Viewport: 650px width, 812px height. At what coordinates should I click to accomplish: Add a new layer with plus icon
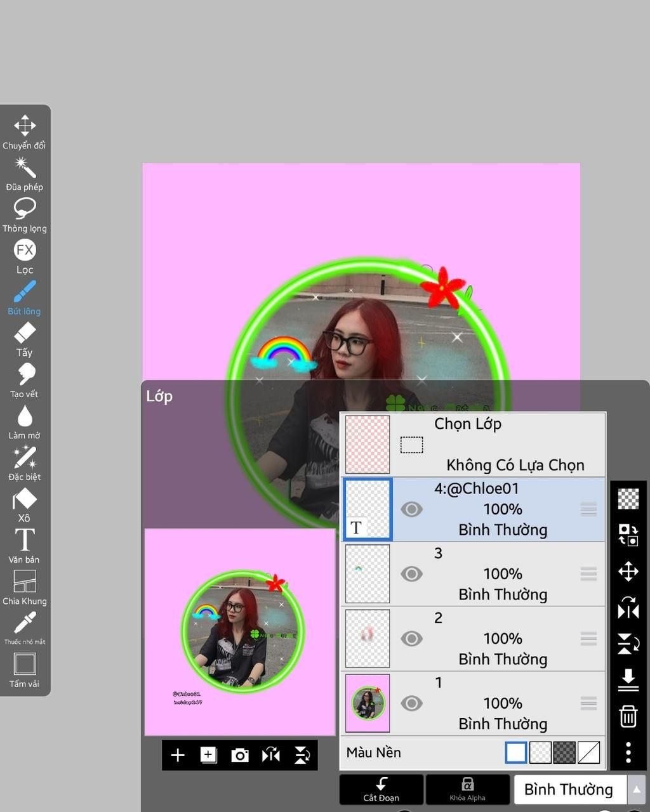click(x=178, y=755)
